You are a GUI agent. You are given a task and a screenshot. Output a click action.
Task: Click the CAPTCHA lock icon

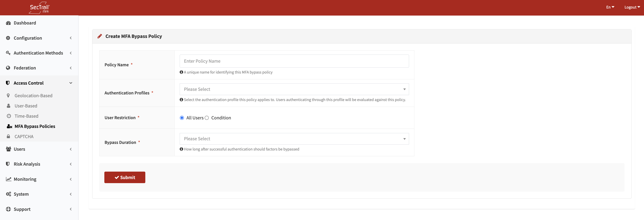8,136
